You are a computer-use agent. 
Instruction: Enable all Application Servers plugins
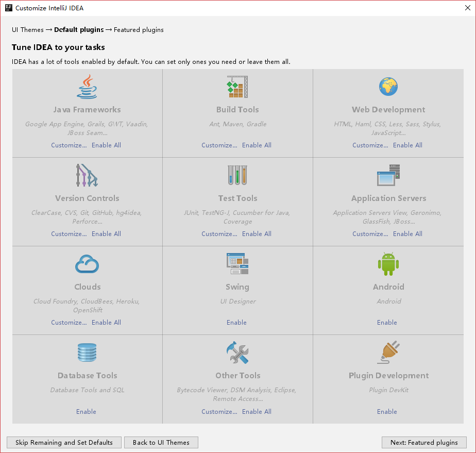click(x=407, y=234)
